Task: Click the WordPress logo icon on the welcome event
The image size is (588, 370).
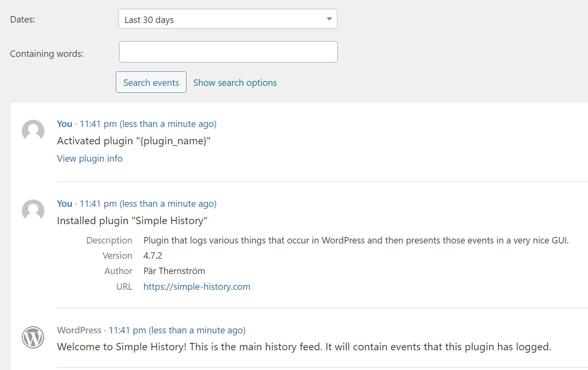Action: (x=33, y=337)
